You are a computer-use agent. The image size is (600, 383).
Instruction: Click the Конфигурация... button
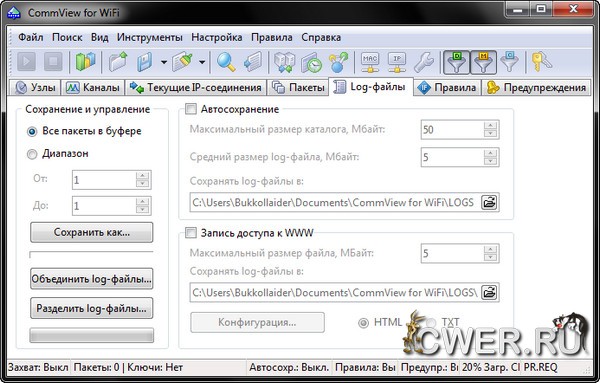click(257, 322)
